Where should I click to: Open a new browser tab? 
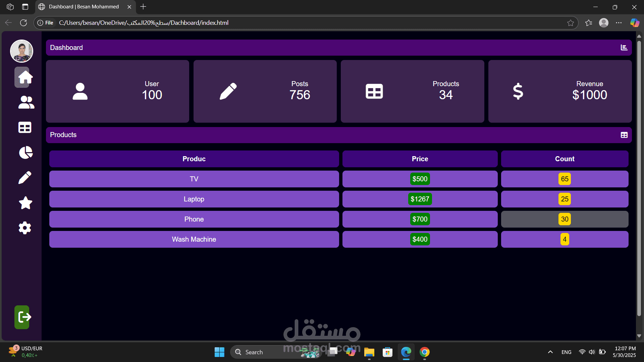(143, 7)
